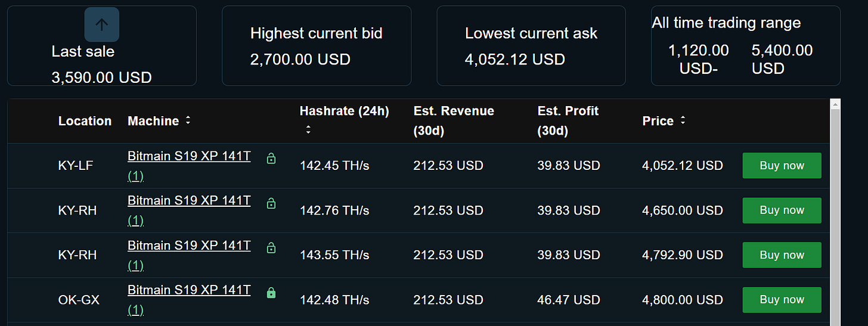Sort by Hashrate (24h) column arrows
This screenshot has height=326, width=868.
[x=308, y=129]
